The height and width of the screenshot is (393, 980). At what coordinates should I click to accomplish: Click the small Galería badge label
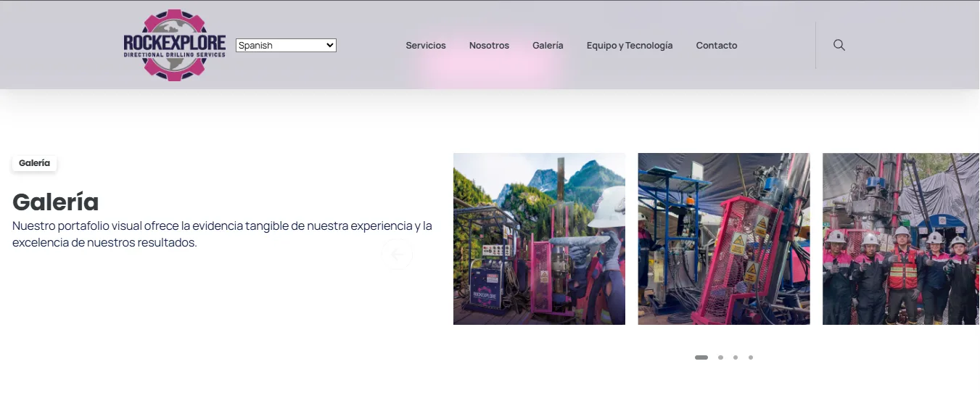click(x=34, y=163)
